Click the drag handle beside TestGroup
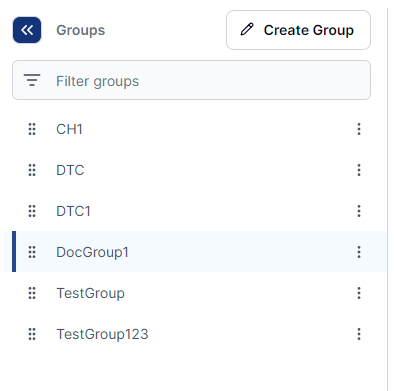The image size is (394, 391). (x=32, y=293)
